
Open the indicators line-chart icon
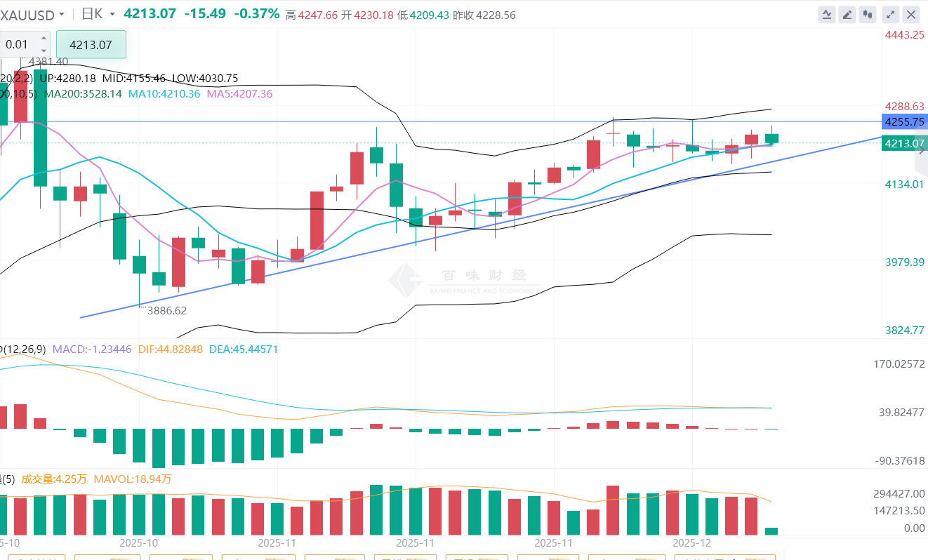827,14
